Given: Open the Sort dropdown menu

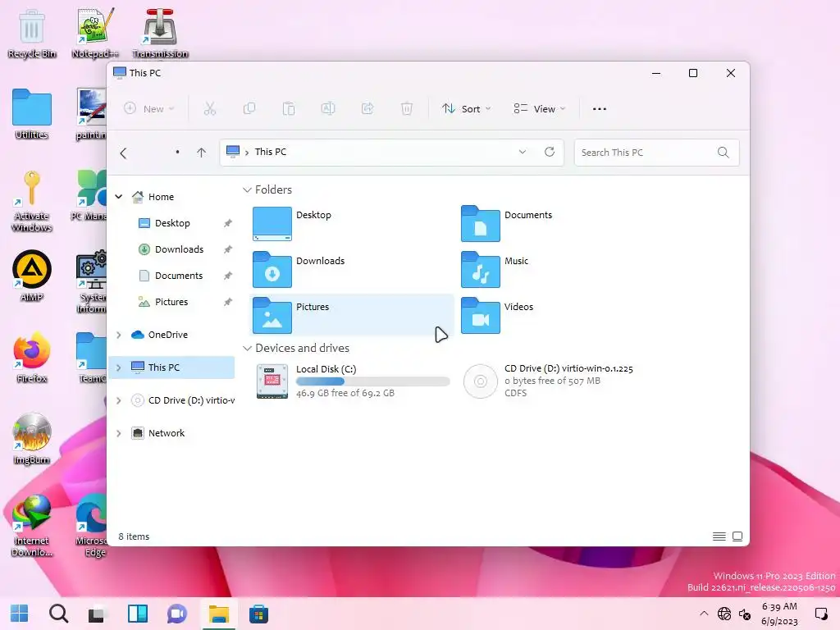Looking at the screenshot, I should point(467,109).
